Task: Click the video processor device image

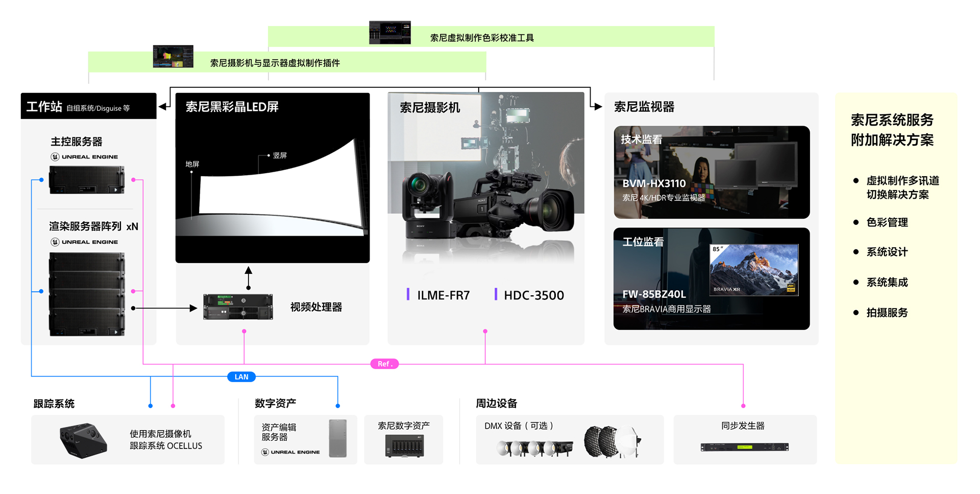Action: tap(238, 307)
